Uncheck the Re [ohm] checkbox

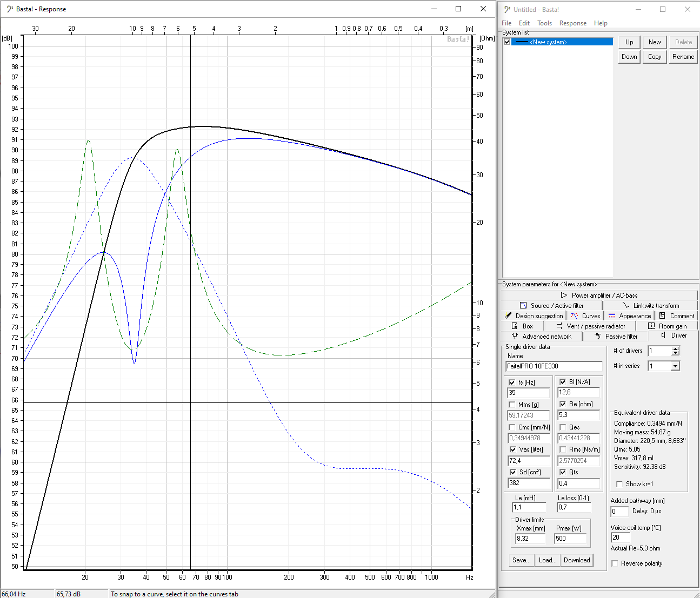[x=563, y=404]
